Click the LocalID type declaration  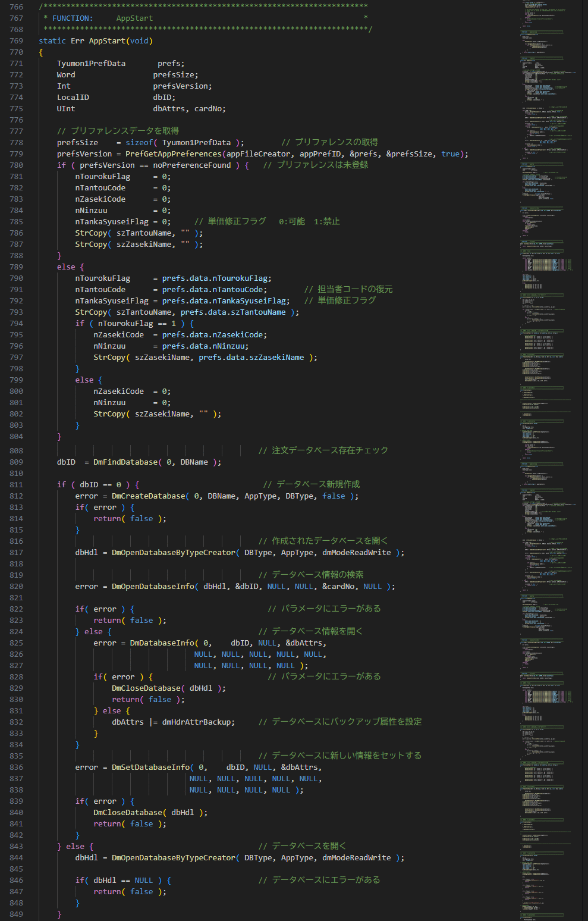pos(73,98)
